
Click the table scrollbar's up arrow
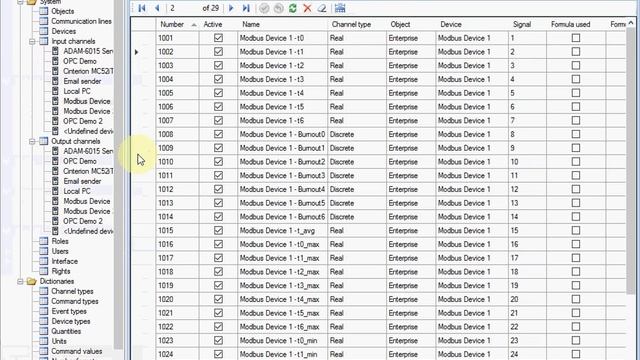click(x=631, y=23)
